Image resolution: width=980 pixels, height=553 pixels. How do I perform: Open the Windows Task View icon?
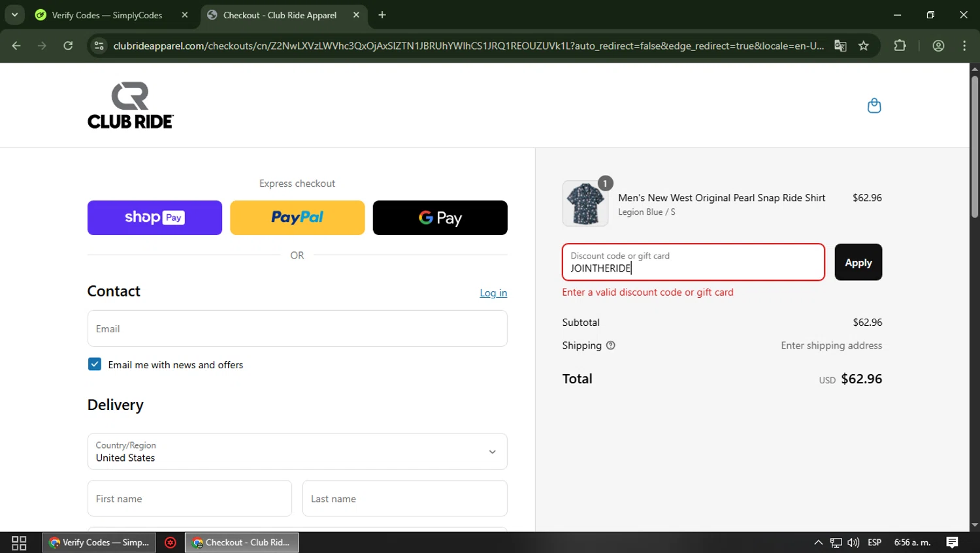(x=19, y=543)
